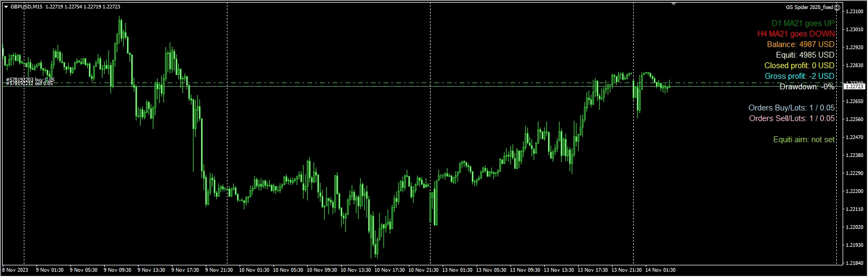
Task: Click the Gross profit: -2 USD label
Action: (800, 76)
